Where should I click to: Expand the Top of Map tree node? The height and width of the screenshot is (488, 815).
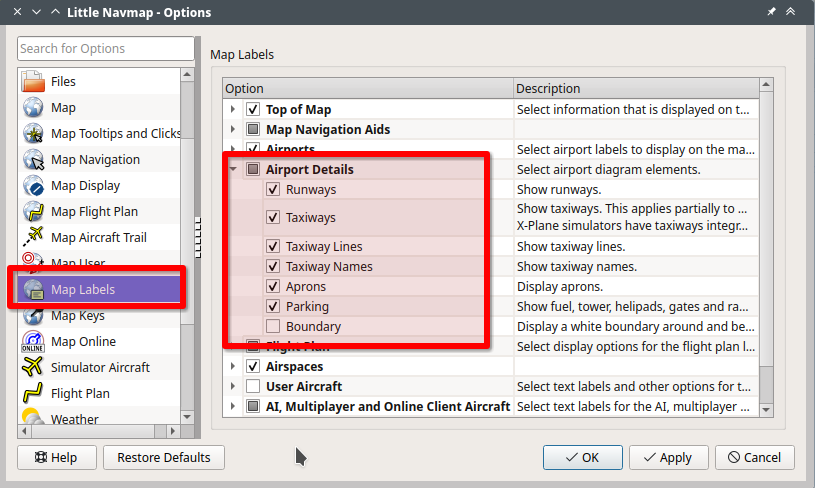[x=233, y=109]
